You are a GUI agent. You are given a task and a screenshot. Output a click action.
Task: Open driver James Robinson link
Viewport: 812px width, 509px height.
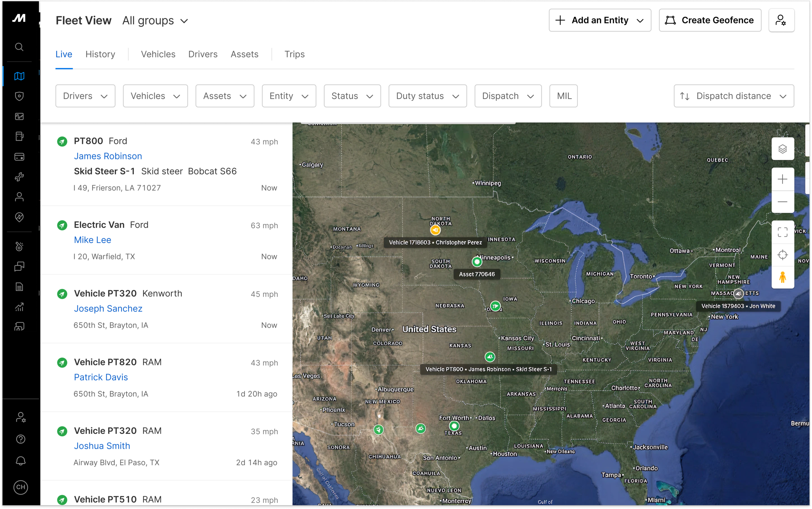108,156
